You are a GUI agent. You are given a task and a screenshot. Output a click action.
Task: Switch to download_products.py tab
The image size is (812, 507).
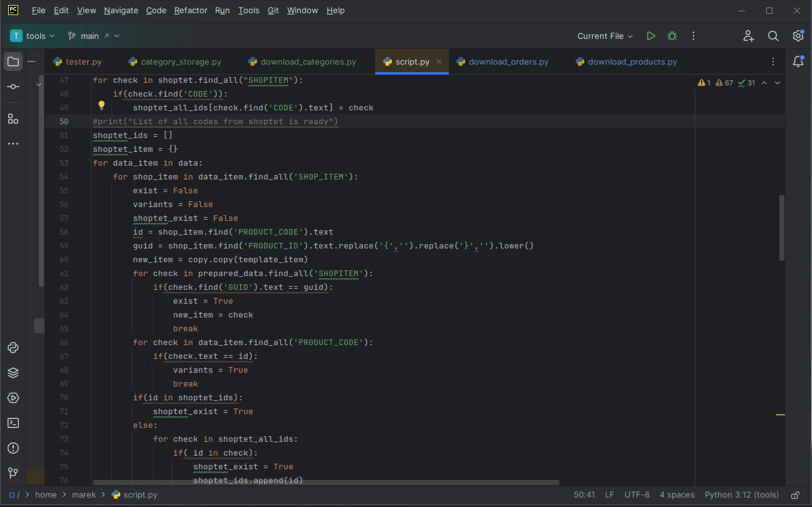[627, 61]
